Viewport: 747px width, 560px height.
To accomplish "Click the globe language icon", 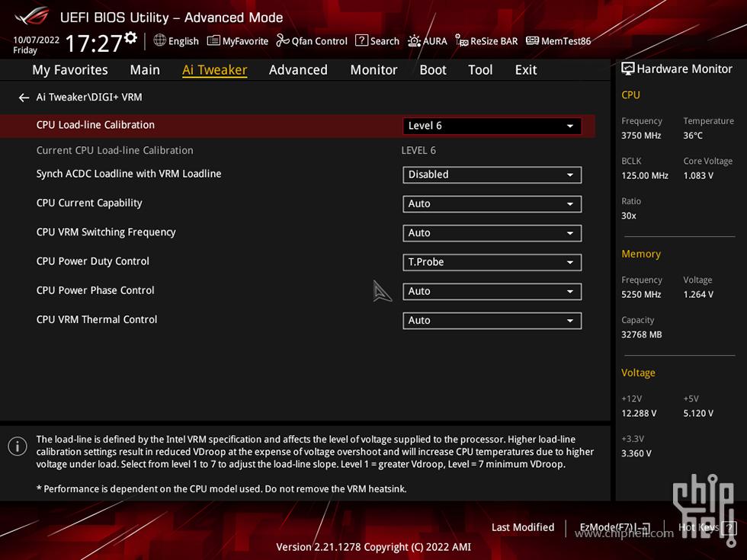I will coord(159,40).
